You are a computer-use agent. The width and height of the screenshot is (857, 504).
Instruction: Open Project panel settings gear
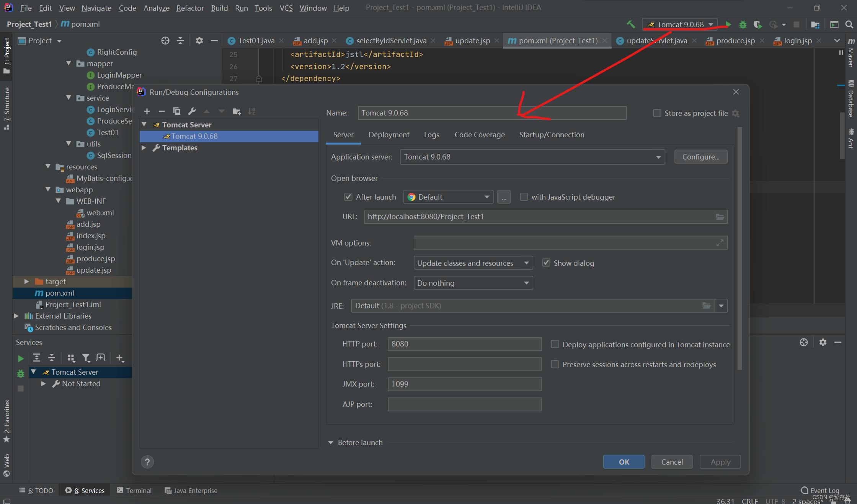(199, 41)
